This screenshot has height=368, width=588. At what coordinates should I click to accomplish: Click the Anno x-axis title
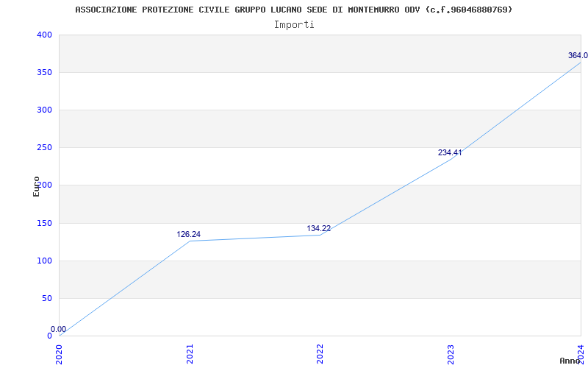[x=570, y=361]
